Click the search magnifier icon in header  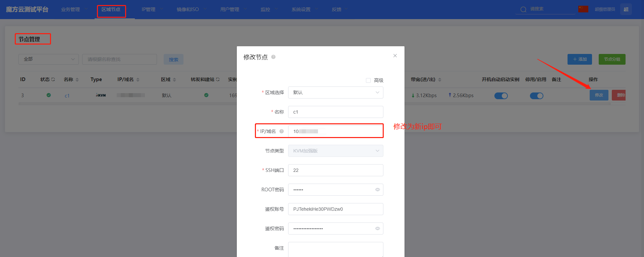[523, 9]
